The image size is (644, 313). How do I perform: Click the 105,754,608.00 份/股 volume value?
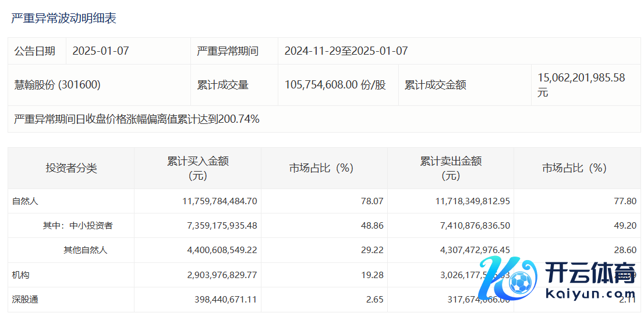[x=335, y=85]
